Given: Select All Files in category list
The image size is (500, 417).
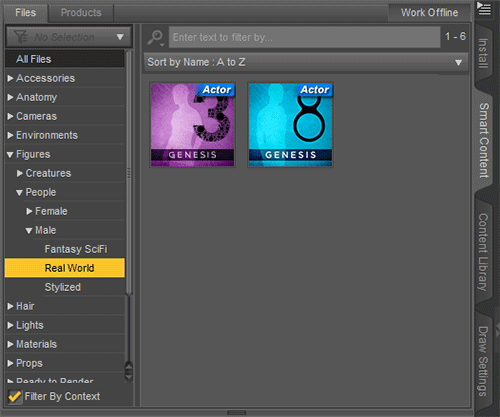Looking at the screenshot, I should (x=65, y=59).
